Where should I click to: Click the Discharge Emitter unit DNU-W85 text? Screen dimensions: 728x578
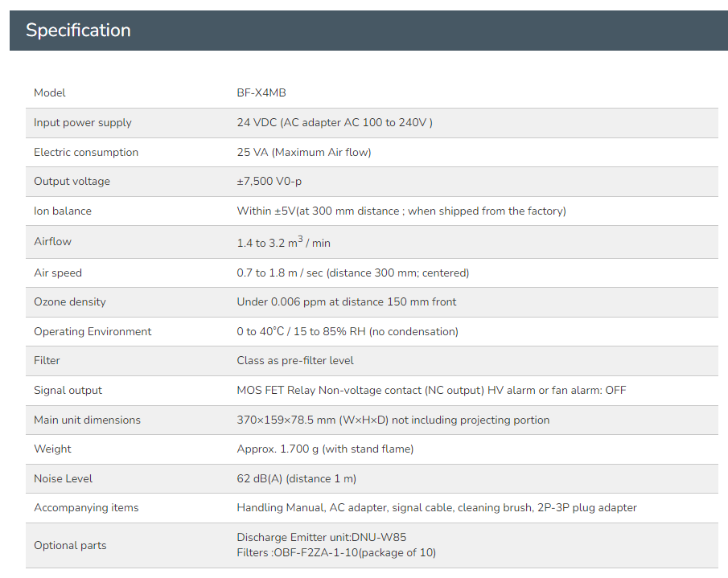point(321,537)
